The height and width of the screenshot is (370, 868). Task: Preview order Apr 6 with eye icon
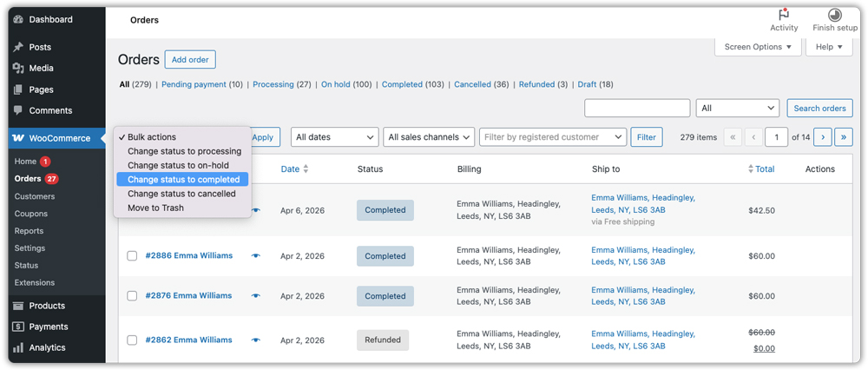tap(256, 210)
